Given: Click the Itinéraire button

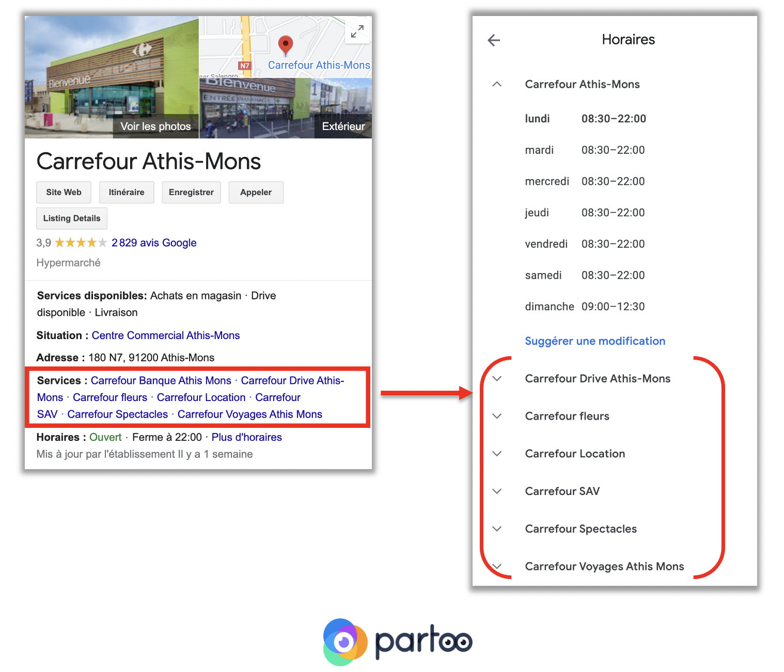Looking at the screenshot, I should click(x=127, y=192).
